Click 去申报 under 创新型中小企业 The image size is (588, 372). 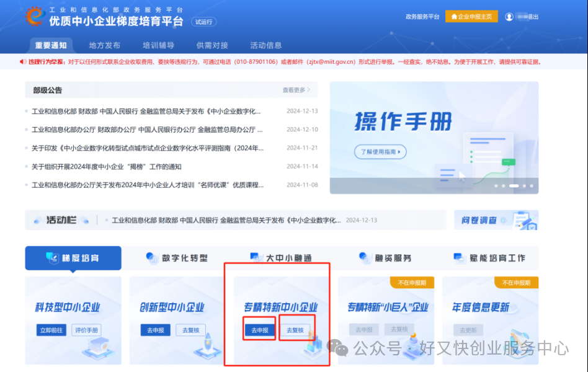(x=156, y=330)
